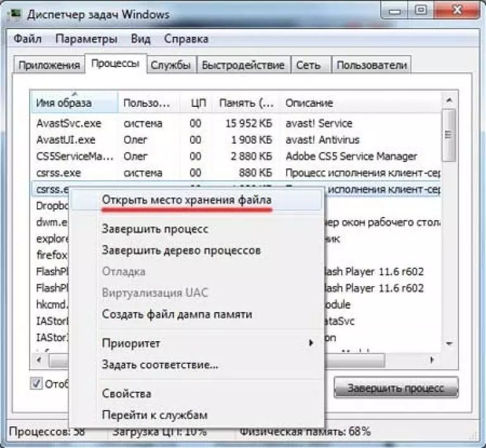
Task: Click the Task Manager title bar icon
Action: [x=14, y=15]
